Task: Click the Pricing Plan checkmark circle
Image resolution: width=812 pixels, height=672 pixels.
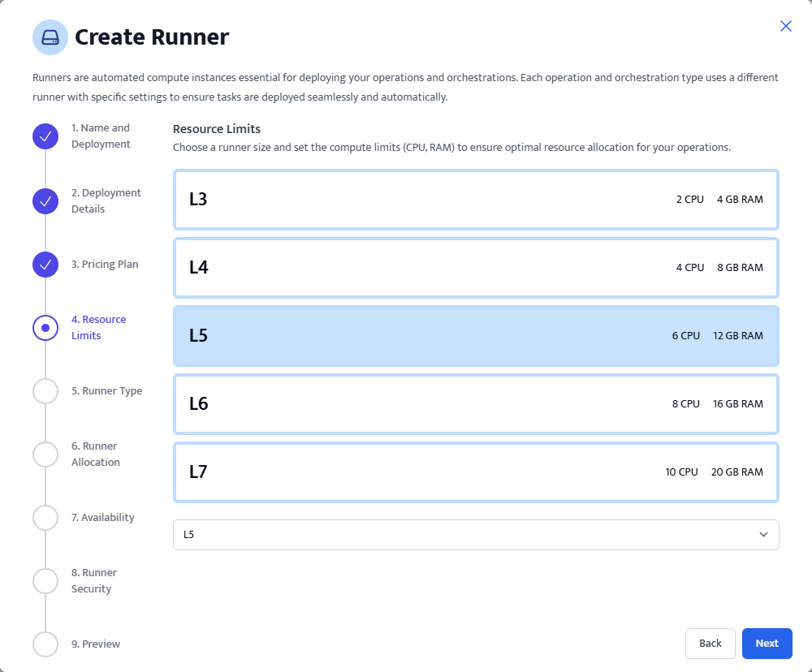Action: click(x=45, y=265)
